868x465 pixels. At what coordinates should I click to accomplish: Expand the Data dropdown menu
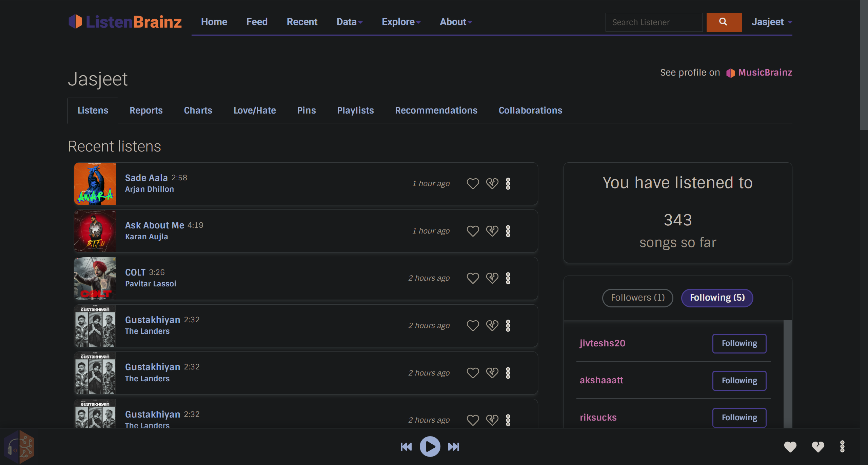[350, 22]
